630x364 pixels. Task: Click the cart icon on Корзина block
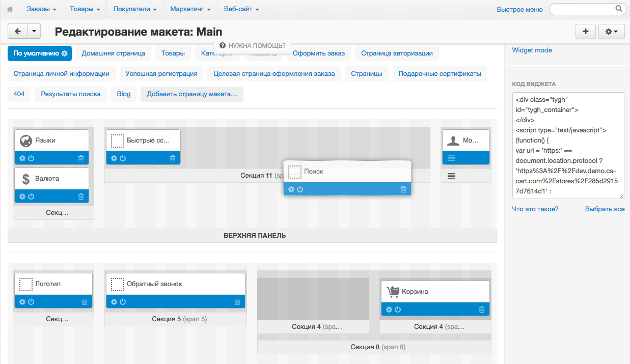click(393, 292)
